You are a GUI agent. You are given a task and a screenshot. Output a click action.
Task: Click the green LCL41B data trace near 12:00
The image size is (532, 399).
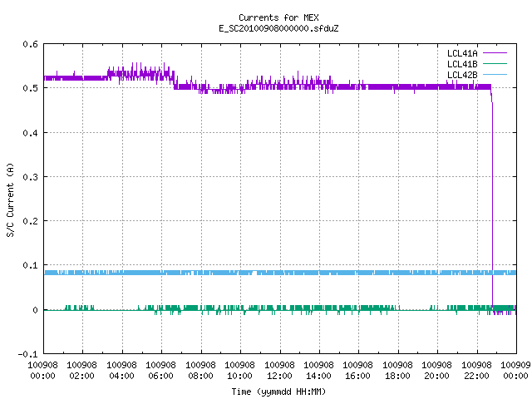280,308
